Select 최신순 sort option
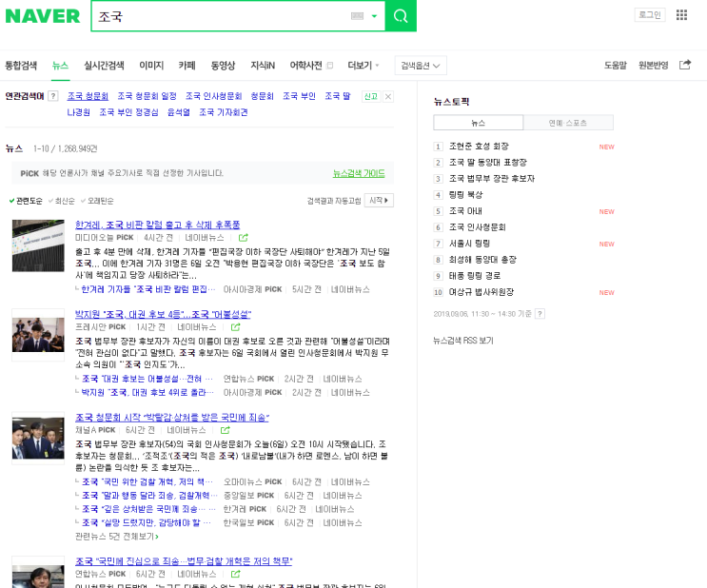Viewport: 707px width, 588px height. [x=61, y=201]
